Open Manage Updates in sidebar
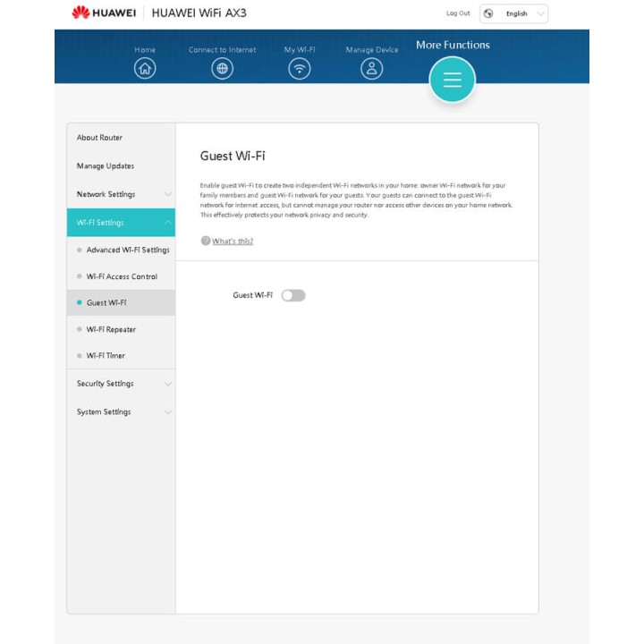 point(121,166)
